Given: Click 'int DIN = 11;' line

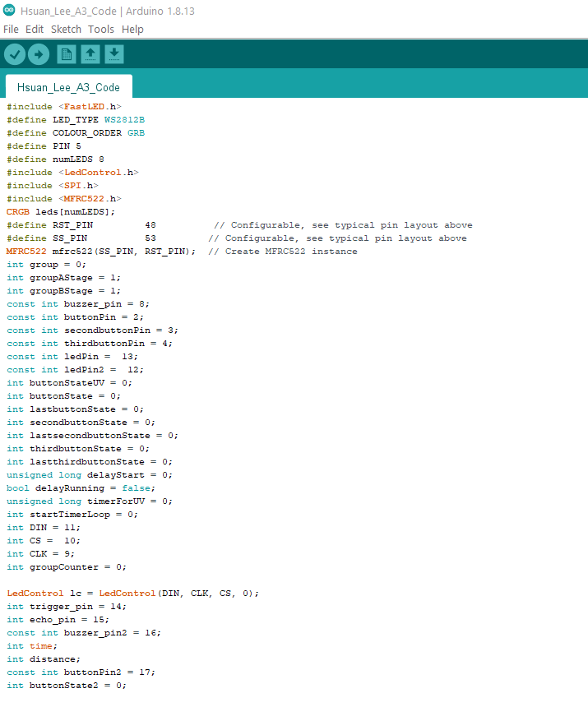Looking at the screenshot, I should tap(44, 527).
